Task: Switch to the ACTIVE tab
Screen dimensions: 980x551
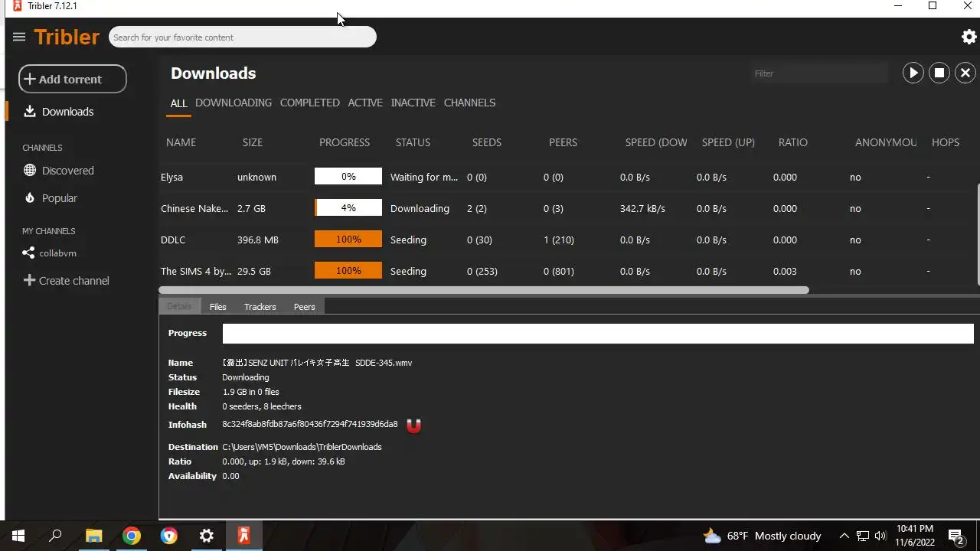Action: coord(365,103)
